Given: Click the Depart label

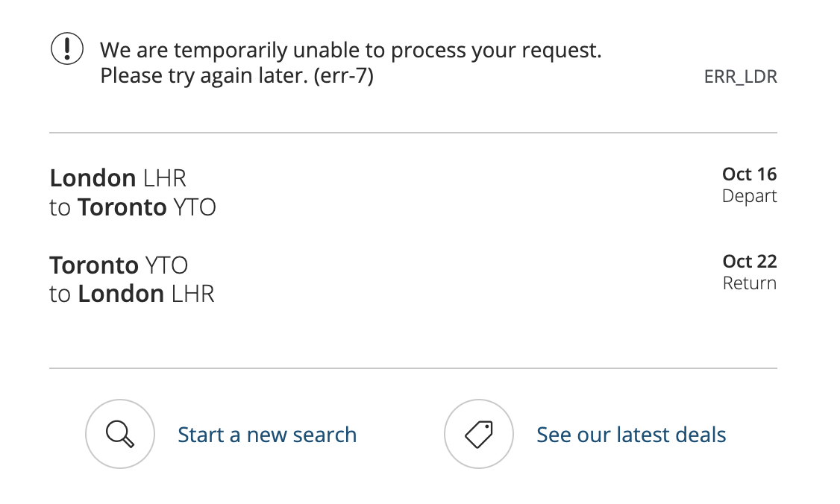Looking at the screenshot, I should point(749,196).
